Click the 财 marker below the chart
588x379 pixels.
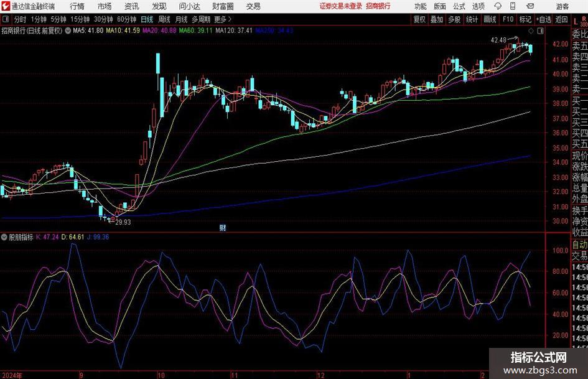tap(223, 227)
